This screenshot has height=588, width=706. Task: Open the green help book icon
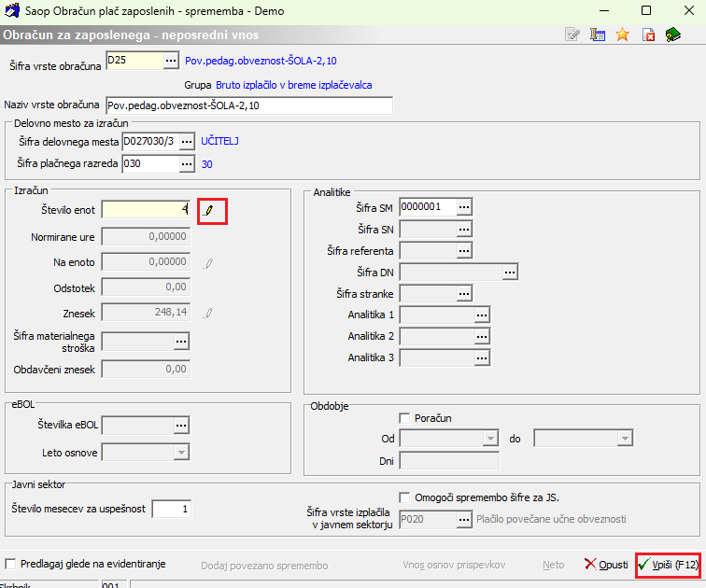(x=672, y=35)
